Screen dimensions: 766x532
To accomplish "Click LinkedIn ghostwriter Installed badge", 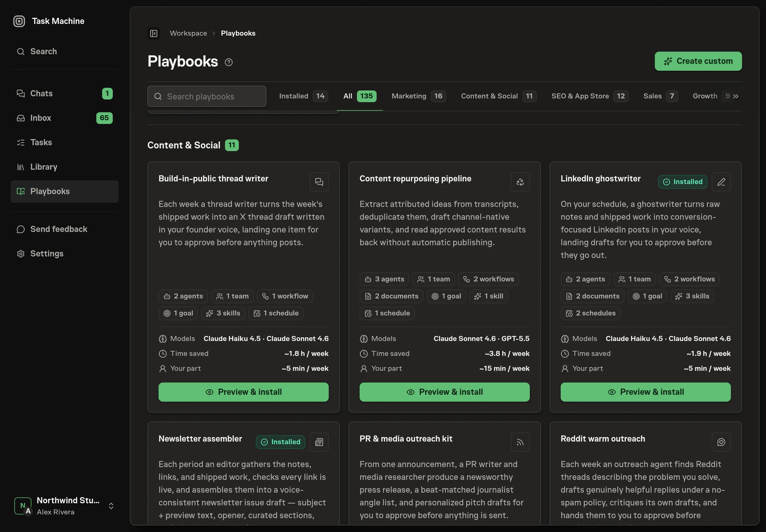I will [682, 182].
